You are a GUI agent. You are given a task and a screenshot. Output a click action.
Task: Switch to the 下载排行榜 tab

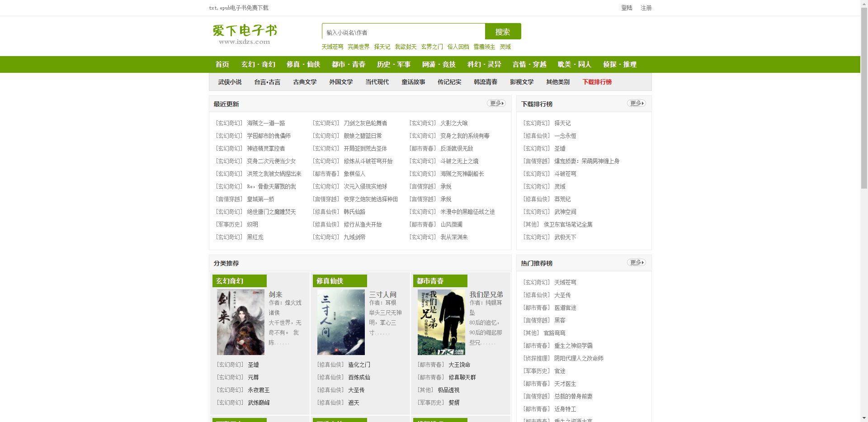pos(597,82)
